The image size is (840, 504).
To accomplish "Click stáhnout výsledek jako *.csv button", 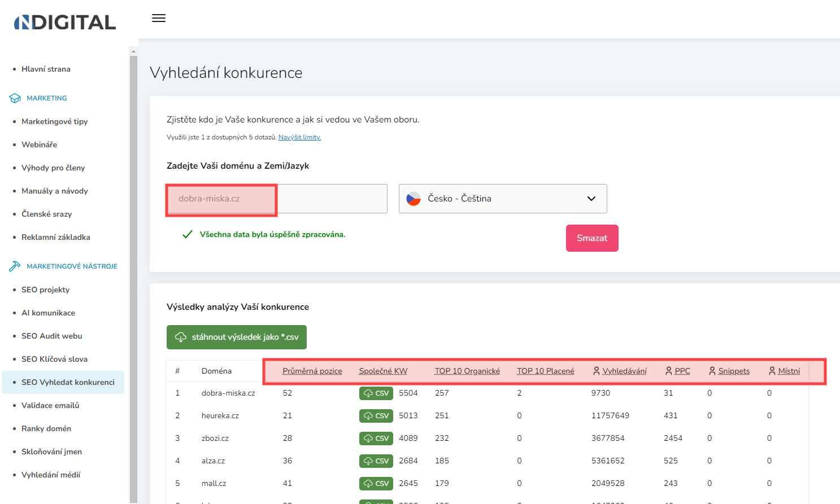I will (237, 337).
